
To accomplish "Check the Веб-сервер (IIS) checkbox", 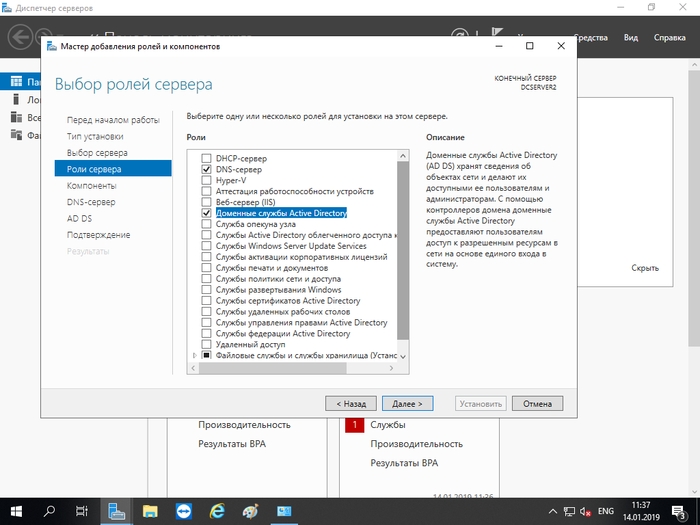I will (206, 202).
